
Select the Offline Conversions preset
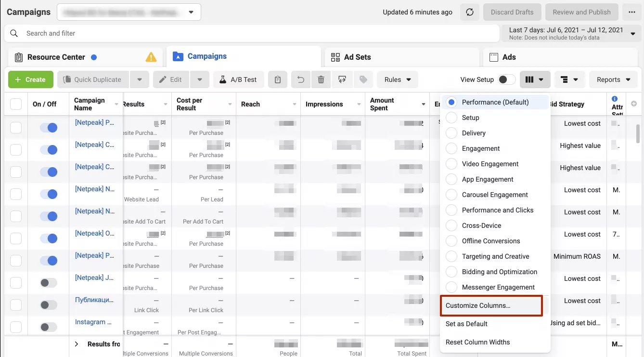495,241
